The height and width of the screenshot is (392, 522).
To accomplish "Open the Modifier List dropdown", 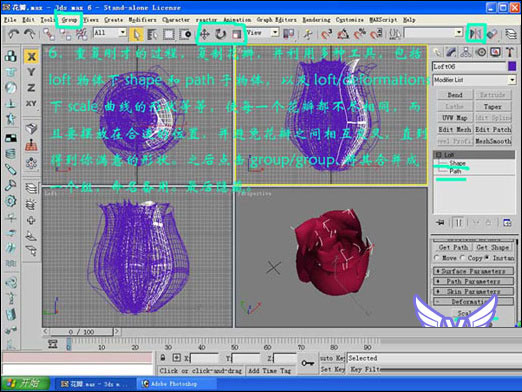I will point(474,80).
